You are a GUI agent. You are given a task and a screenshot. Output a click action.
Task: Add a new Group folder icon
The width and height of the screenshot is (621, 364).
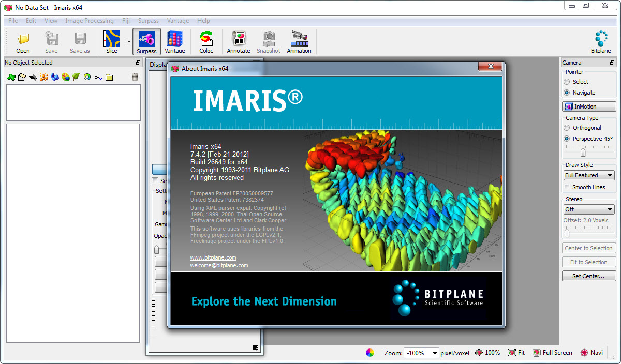[x=109, y=77]
